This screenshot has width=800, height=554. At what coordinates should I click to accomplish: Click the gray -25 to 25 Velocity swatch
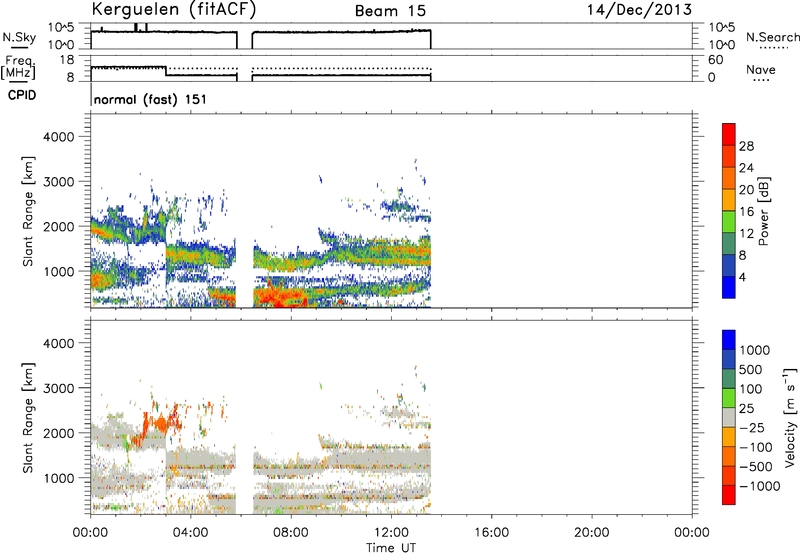click(x=729, y=417)
